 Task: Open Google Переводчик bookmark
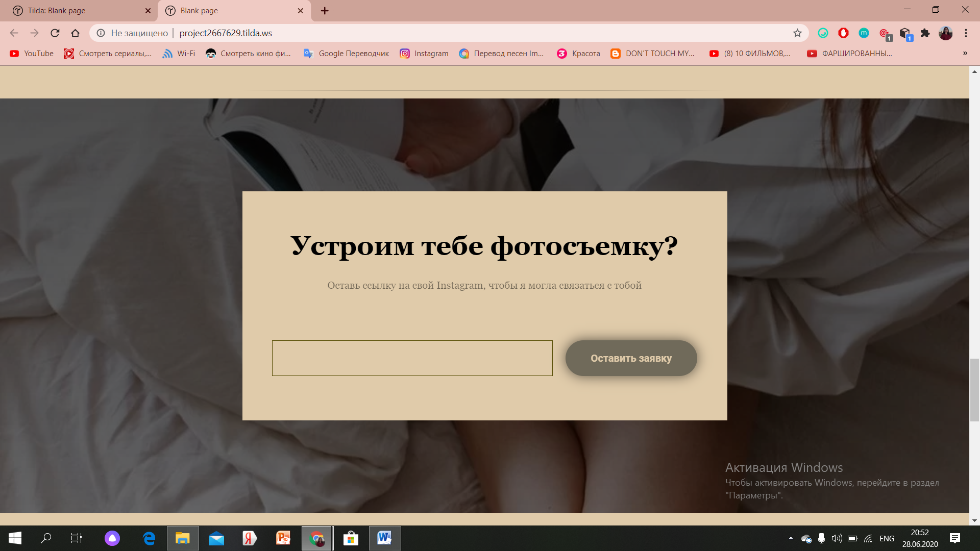(x=347, y=54)
